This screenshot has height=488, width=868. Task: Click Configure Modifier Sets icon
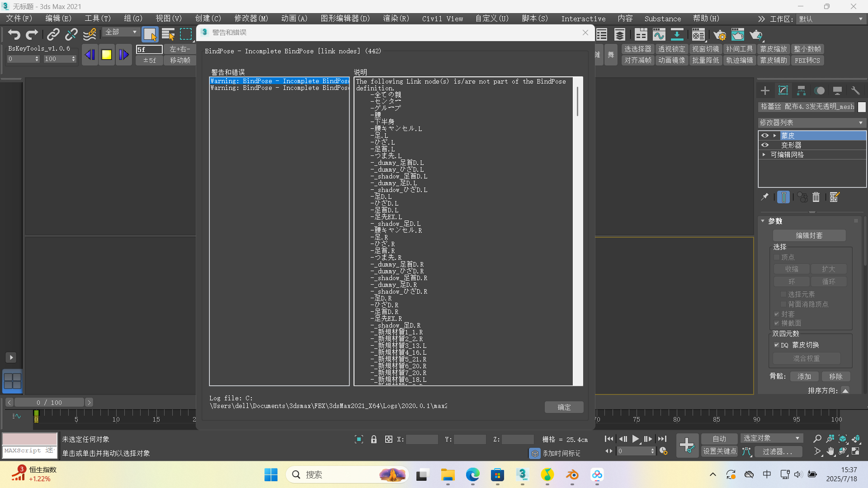(835, 197)
